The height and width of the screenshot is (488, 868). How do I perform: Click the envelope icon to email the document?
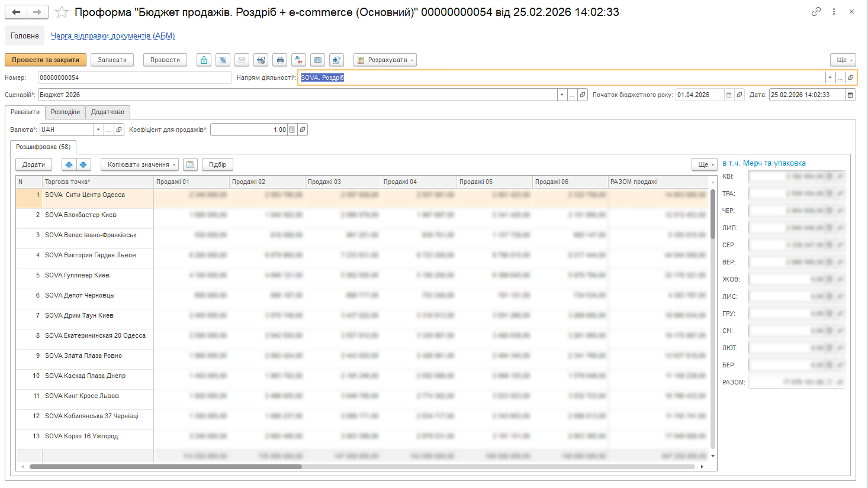[x=242, y=60]
